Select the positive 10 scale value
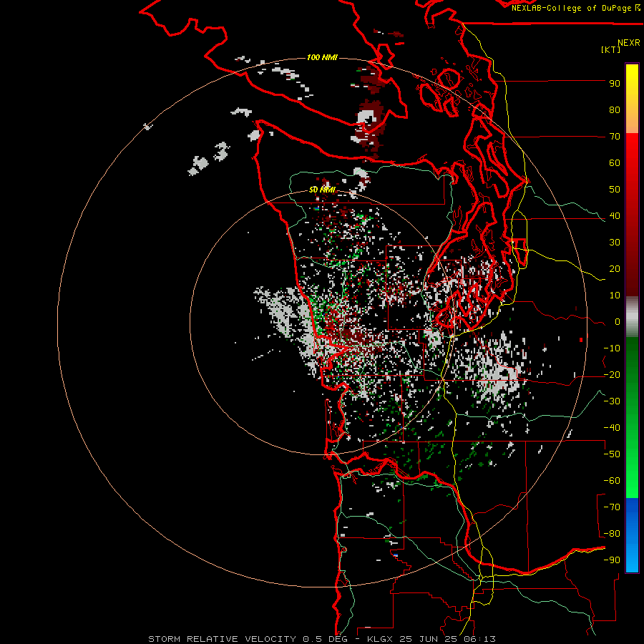 point(615,296)
